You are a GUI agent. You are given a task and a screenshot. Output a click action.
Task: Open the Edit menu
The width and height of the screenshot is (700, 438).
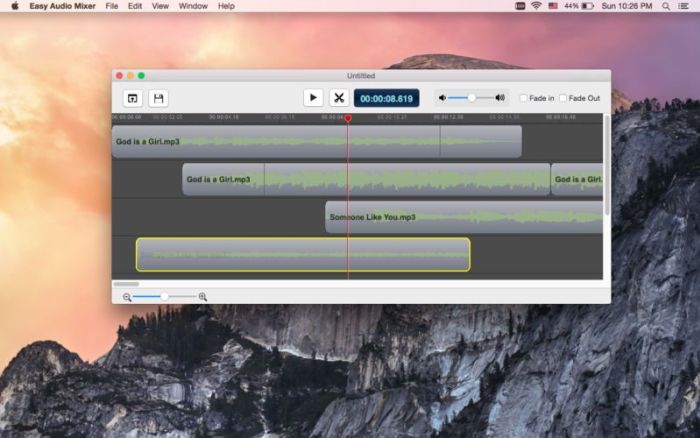[135, 6]
